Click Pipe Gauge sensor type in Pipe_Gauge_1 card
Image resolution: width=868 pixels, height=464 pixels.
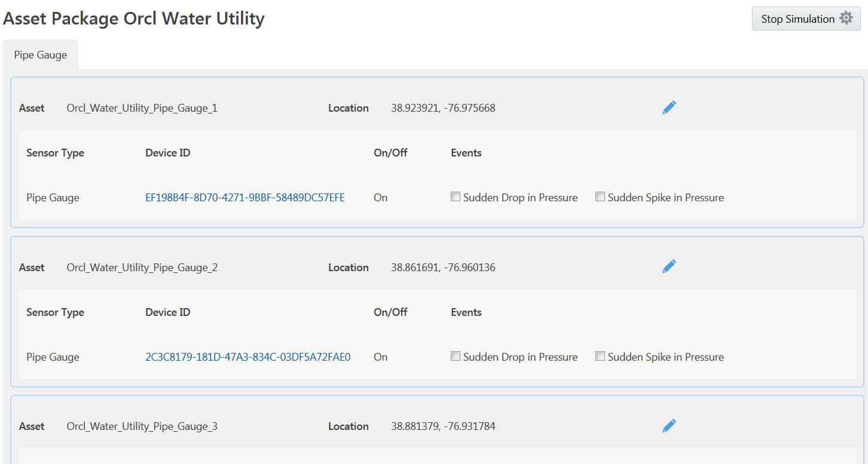[x=53, y=198]
